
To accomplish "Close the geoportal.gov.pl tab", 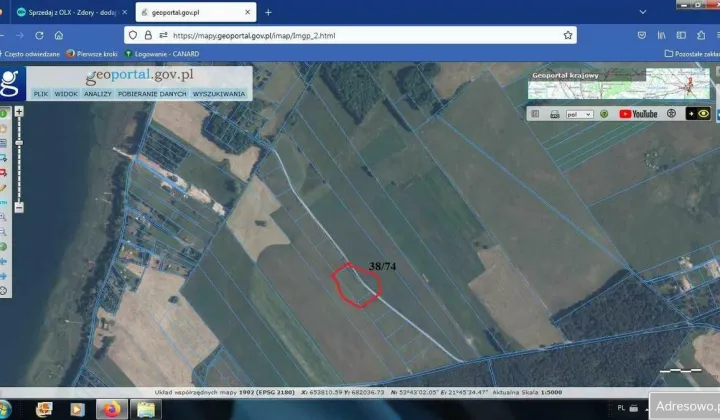I will (x=248, y=12).
